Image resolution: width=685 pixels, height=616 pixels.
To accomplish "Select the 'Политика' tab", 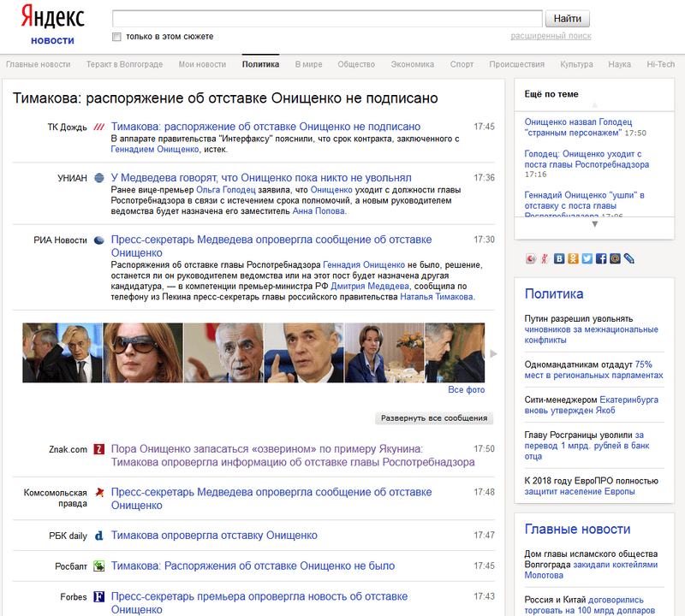I will pyautogui.click(x=260, y=64).
